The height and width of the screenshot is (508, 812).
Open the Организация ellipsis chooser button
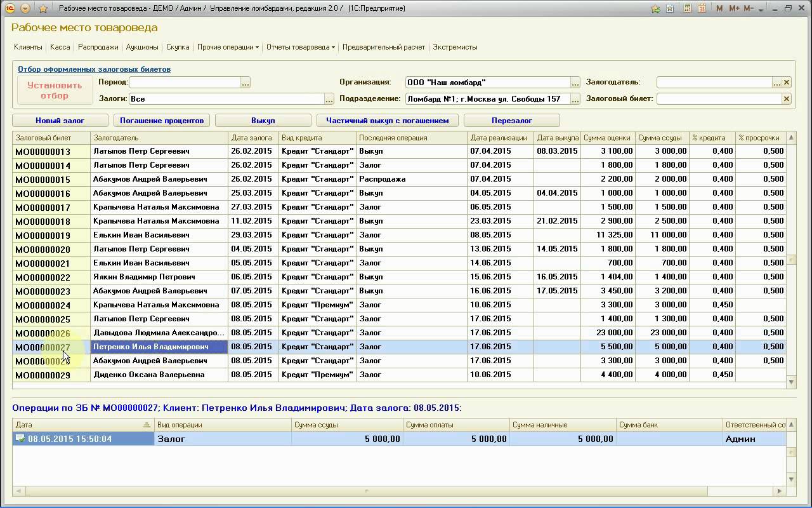[575, 83]
